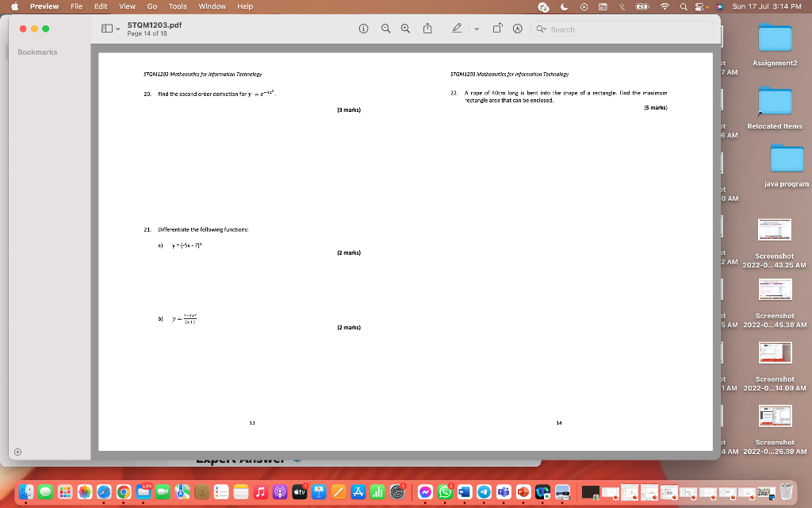Open Microsoft Word from the Dock
Image resolution: width=812 pixels, height=508 pixels.
click(x=465, y=491)
